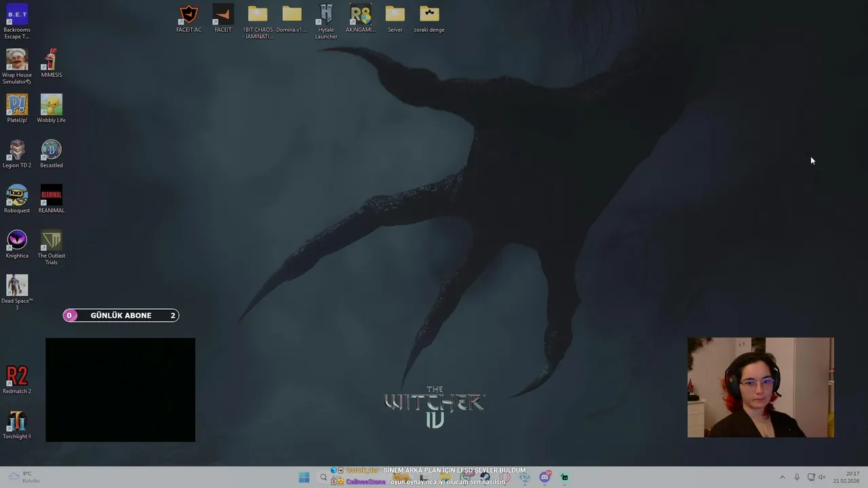Viewport: 868px width, 488px height.
Task: Open the Server folder
Action: (x=395, y=18)
